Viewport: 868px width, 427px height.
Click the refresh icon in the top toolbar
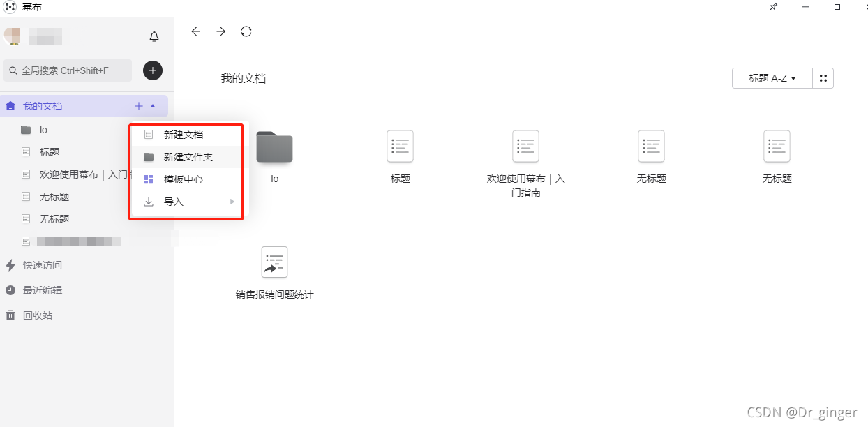[246, 31]
